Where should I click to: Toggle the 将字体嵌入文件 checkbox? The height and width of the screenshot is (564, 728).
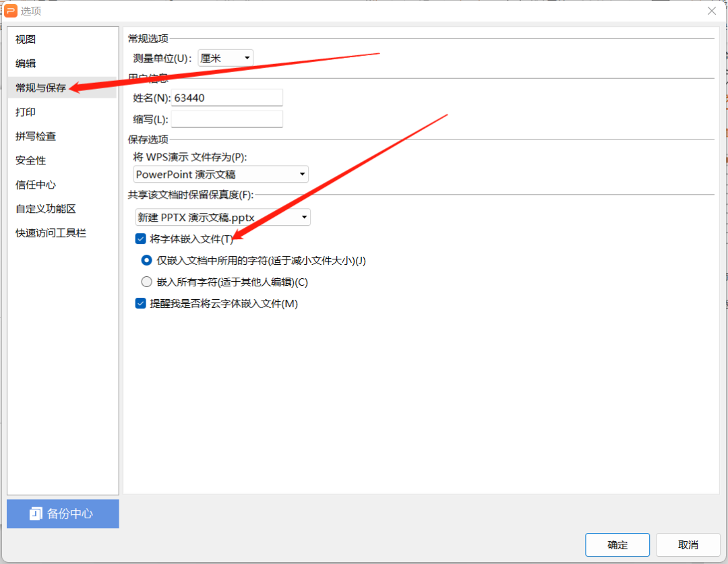[x=141, y=239]
